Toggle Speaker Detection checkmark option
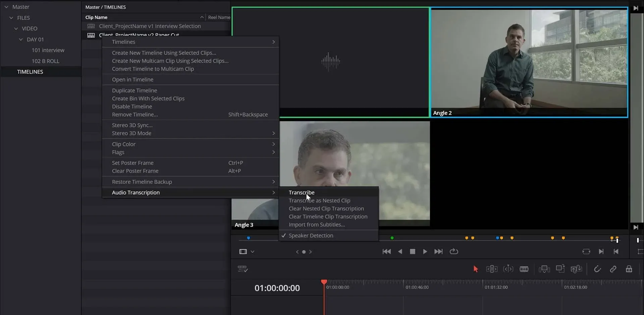644x315 pixels. coord(328,236)
